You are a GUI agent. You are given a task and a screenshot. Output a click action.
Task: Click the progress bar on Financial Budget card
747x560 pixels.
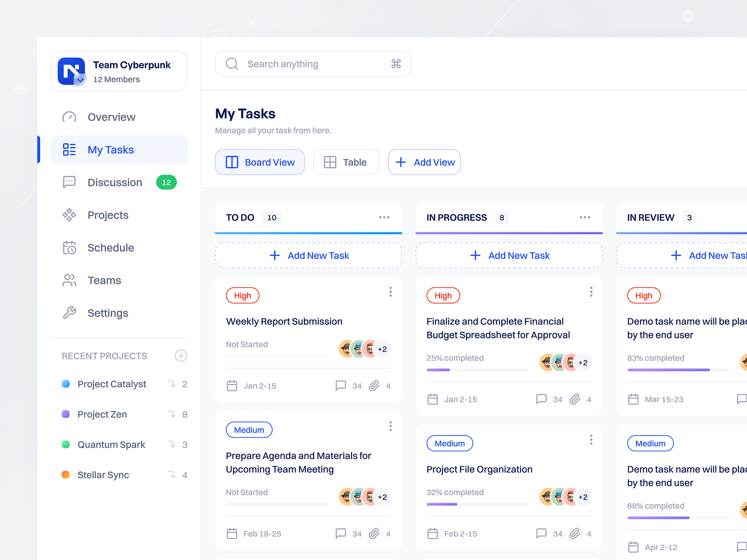477,369
